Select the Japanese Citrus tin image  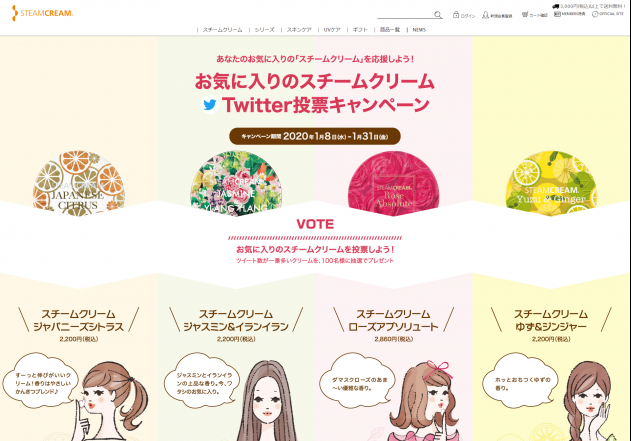point(79,182)
